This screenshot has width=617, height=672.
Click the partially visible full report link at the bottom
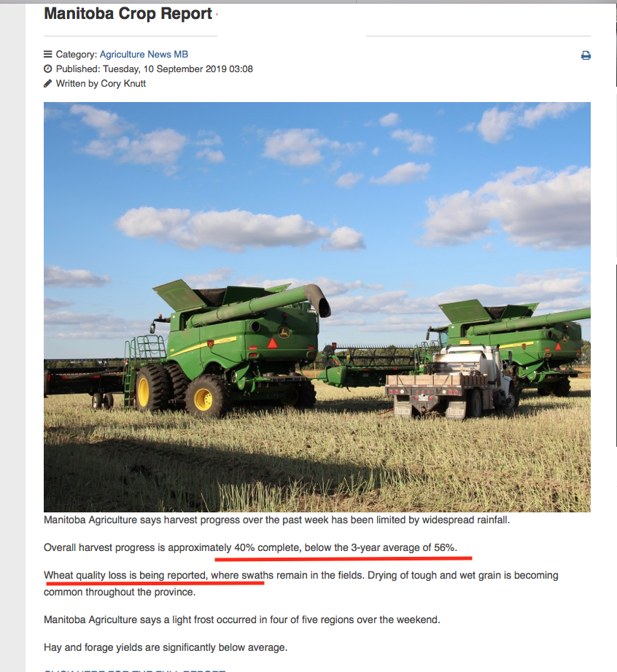[x=135, y=670]
